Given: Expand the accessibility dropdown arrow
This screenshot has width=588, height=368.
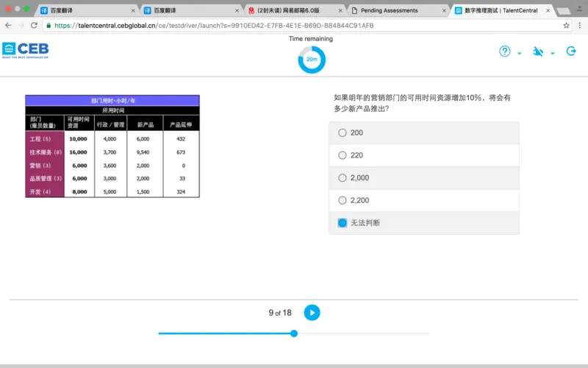Looking at the screenshot, I should point(553,53).
